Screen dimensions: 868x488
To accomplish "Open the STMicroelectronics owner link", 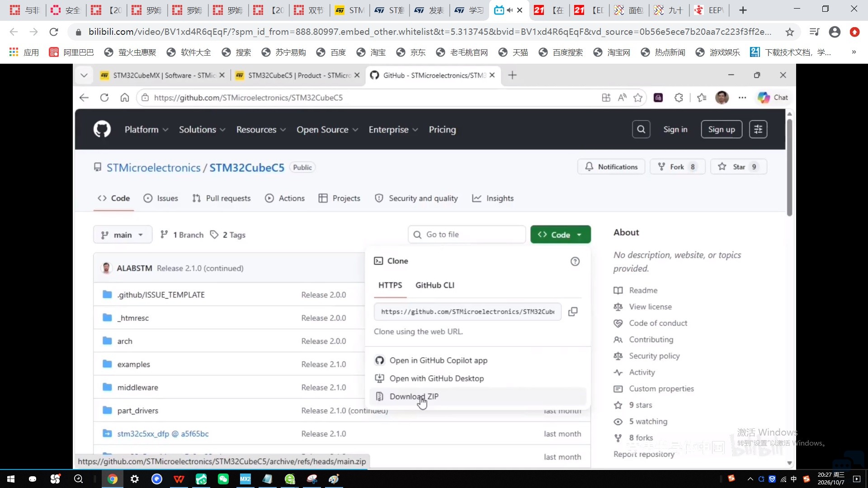I will point(153,168).
